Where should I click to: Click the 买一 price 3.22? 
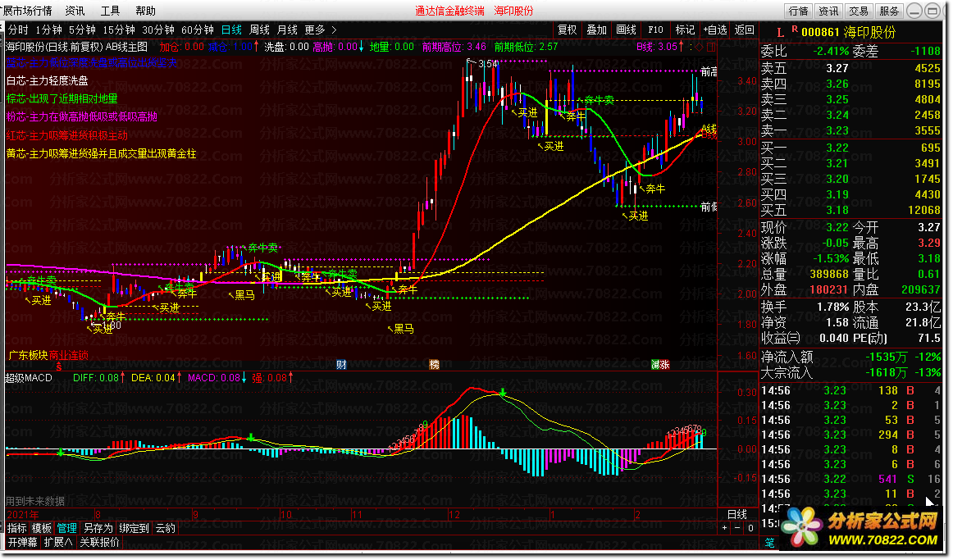[837, 148]
